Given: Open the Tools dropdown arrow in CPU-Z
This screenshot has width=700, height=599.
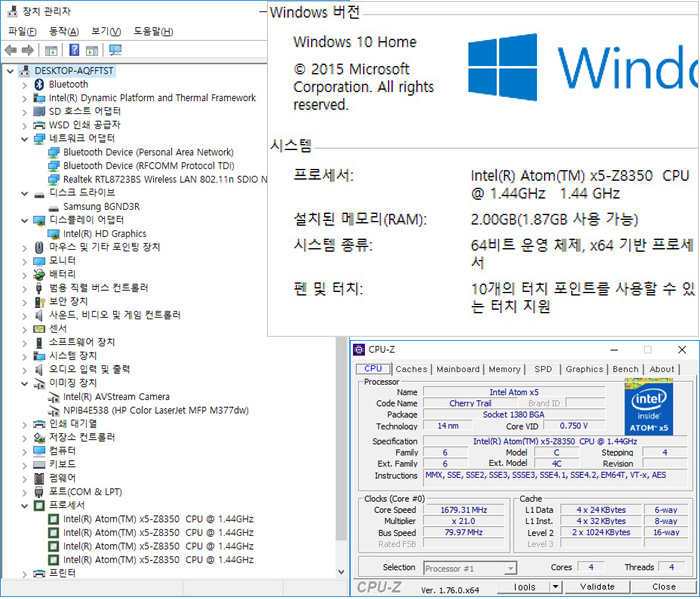Looking at the screenshot, I should point(555,587).
